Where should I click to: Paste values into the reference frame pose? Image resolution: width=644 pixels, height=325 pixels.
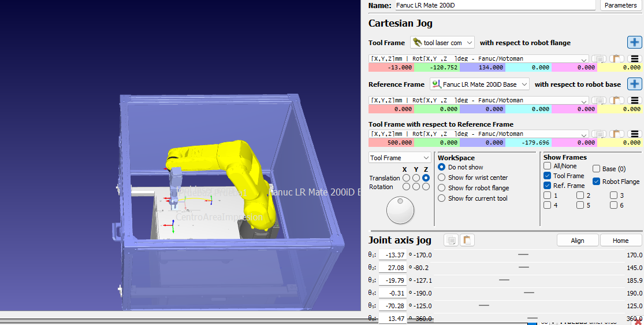[617, 100]
